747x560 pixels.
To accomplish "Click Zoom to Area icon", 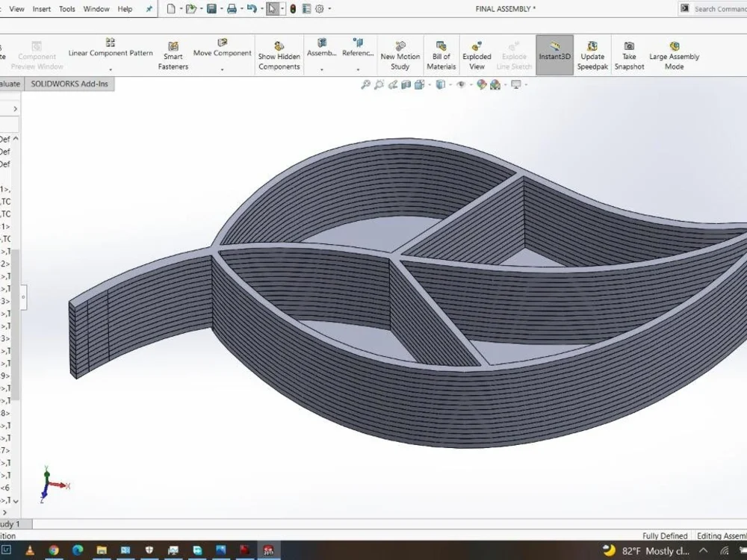I will (x=379, y=85).
